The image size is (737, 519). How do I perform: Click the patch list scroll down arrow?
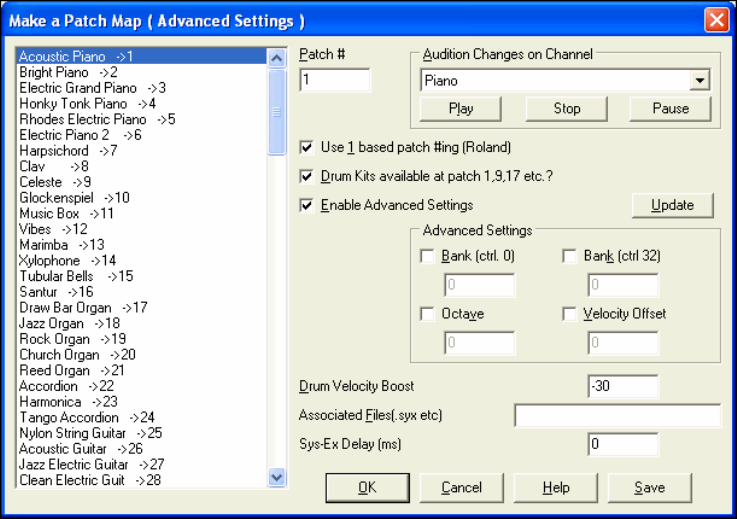[276, 478]
